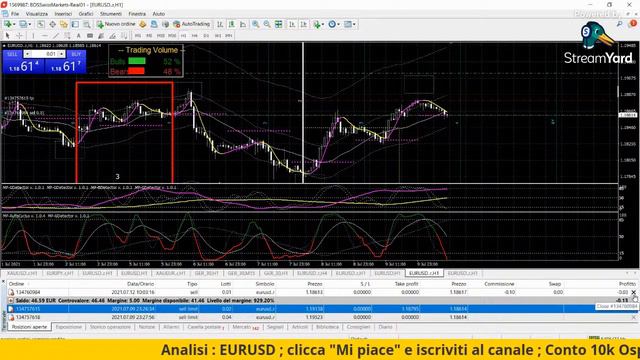Expand the Saldo balance row icon
The width and height of the screenshot is (640, 360).
(11, 300)
